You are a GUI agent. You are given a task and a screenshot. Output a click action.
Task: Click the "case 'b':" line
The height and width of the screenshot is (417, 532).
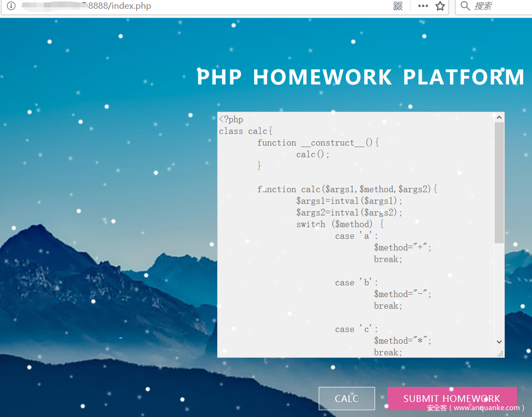coord(356,283)
